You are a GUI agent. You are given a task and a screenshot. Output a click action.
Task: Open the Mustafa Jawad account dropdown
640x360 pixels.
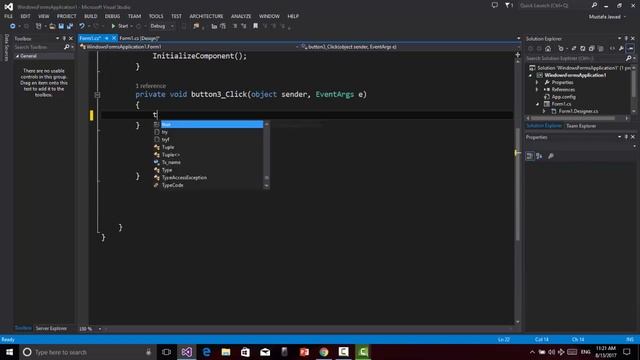coord(607,17)
